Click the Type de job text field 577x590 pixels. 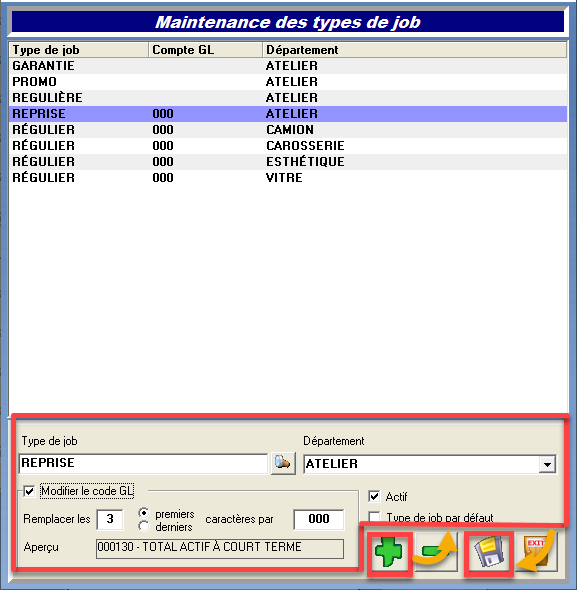143,464
